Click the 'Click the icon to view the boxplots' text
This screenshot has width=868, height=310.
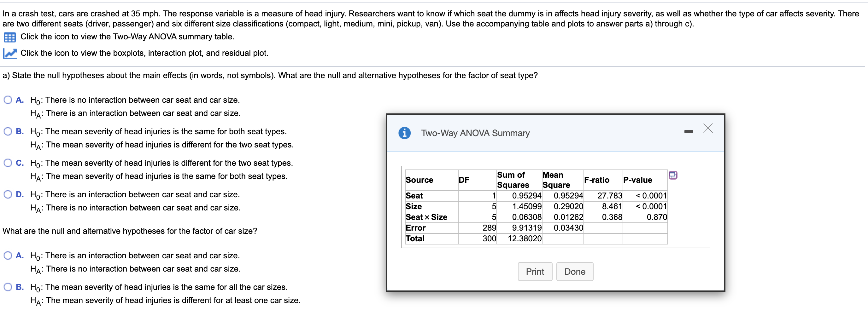pyautogui.click(x=144, y=53)
